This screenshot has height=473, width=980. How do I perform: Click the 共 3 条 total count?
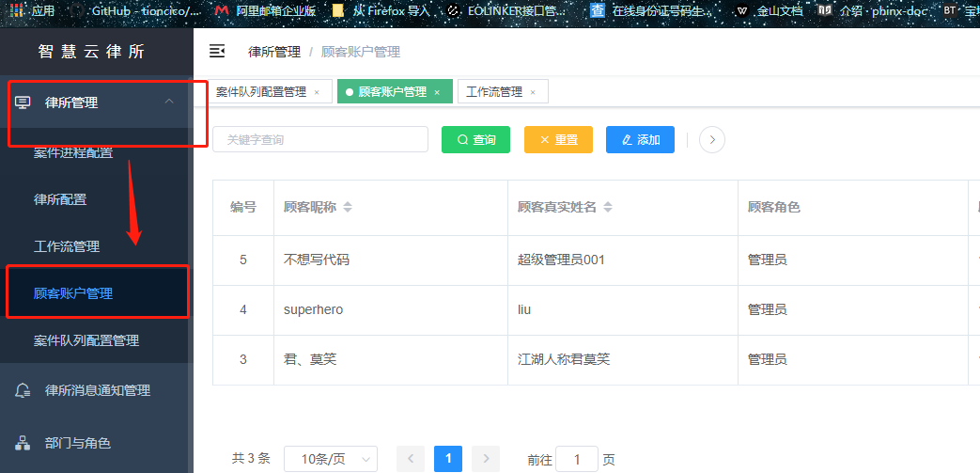251,459
